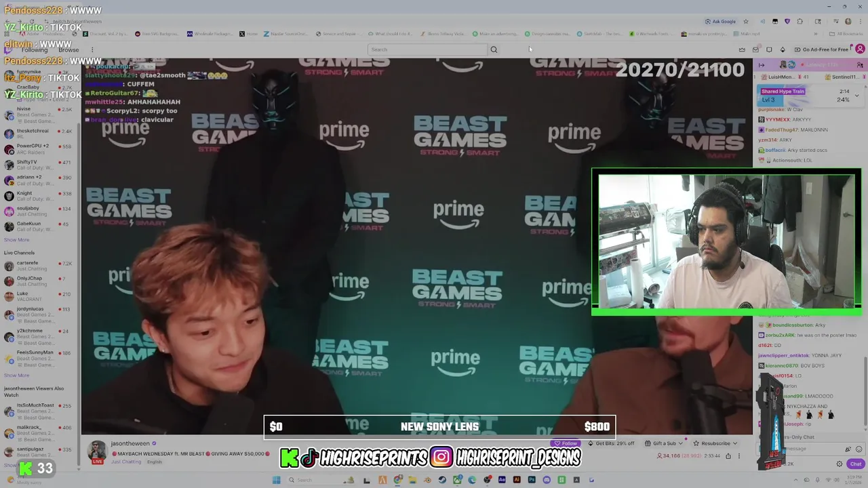Screen dimensions: 868x488
Task: Select ItsSoMuchToast channel in sidebar
Action: coord(39,411)
